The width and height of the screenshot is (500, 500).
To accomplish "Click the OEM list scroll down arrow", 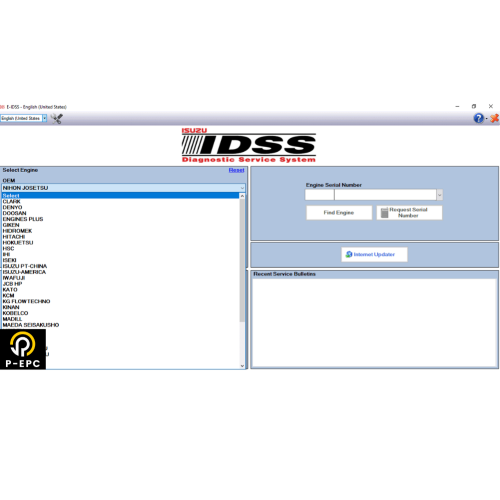I will point(242,366).
